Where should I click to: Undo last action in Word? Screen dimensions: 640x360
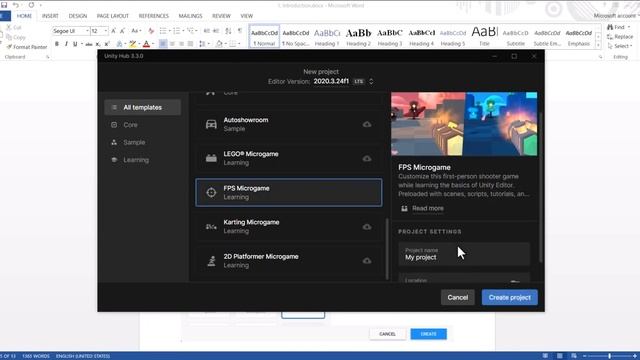(x=16, y=5)
